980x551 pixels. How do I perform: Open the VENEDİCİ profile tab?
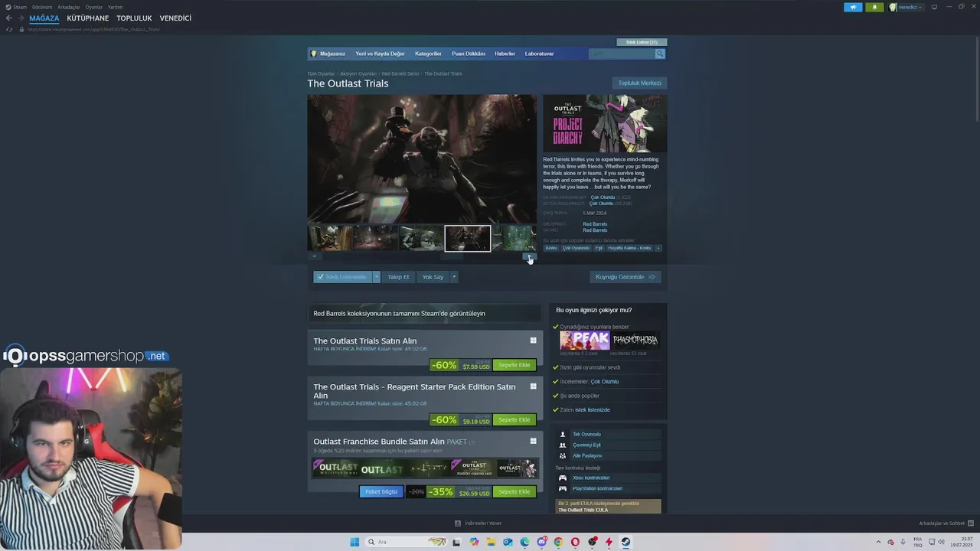[x=175, y=18]
